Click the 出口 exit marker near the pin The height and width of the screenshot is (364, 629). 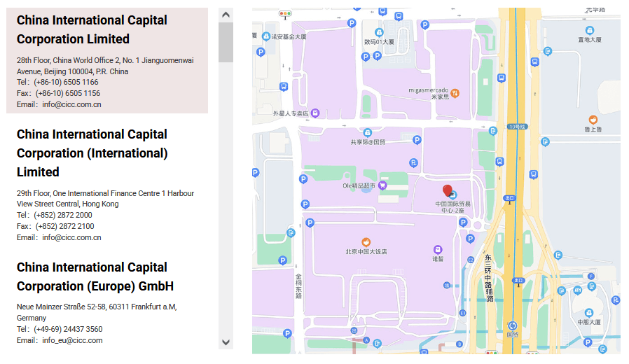509,198
